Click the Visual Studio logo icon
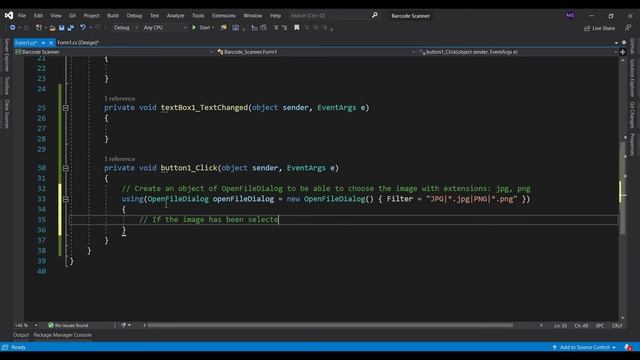Image resolution: width=640 pixels, height=360 pixels. point(9,16)
